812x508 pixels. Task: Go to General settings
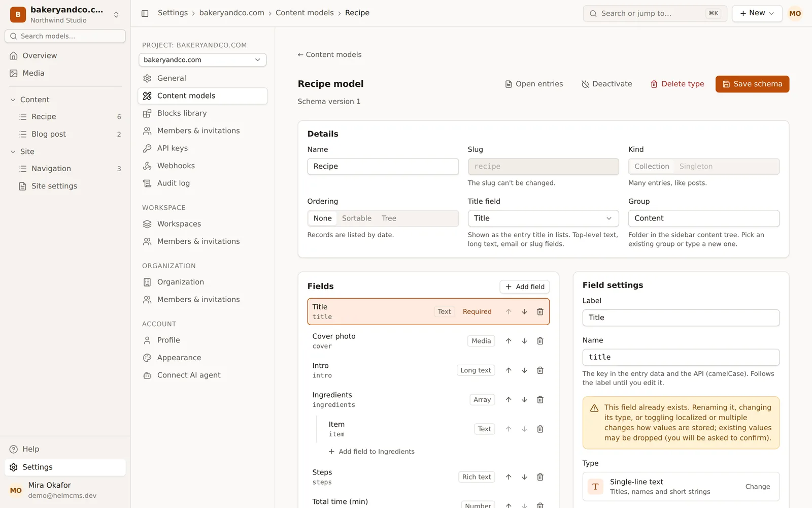click(x=202, y=78)
